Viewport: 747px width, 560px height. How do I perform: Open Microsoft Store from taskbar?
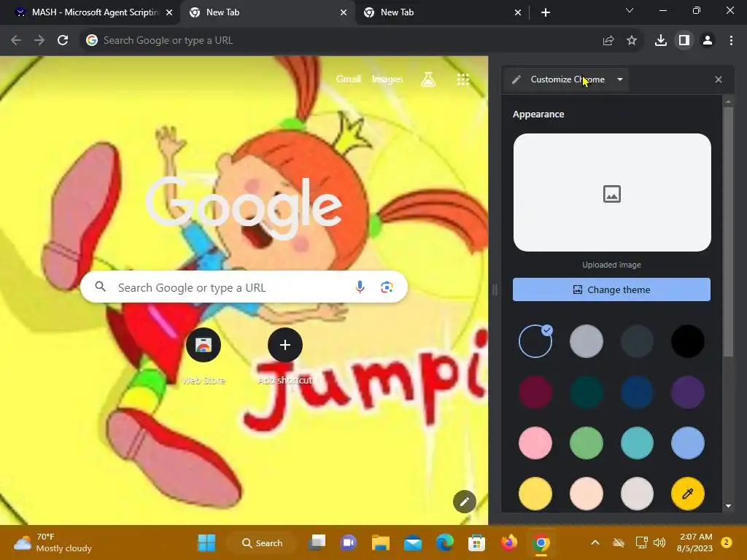(476, 542)
